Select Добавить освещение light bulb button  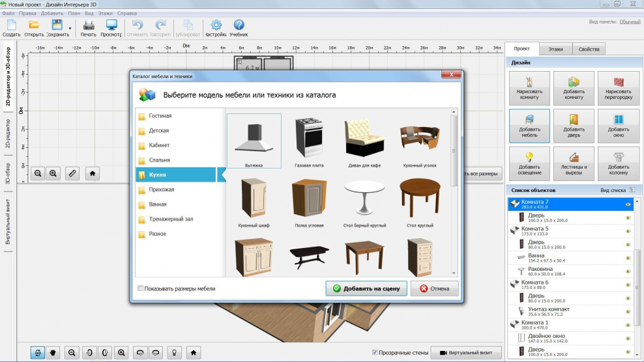coord(529,163)
